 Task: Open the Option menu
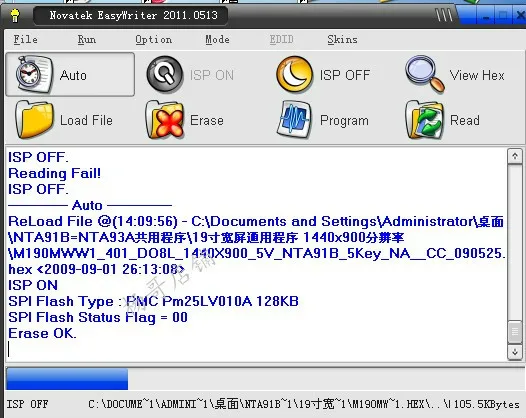point(154,40)
